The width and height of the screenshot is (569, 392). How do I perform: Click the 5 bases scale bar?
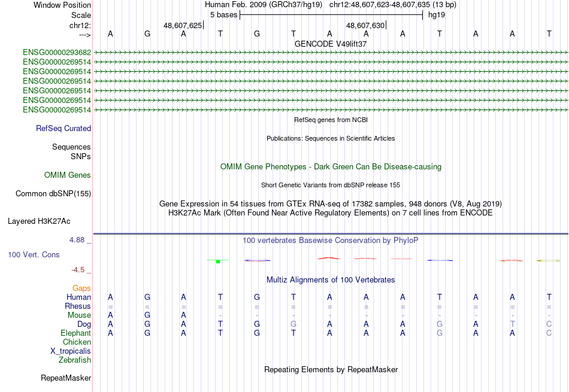331,15
